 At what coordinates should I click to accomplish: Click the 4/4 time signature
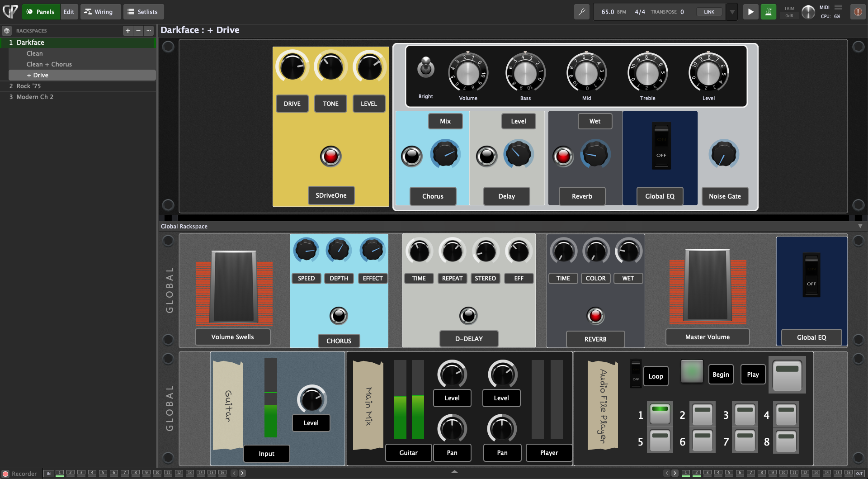640,12
